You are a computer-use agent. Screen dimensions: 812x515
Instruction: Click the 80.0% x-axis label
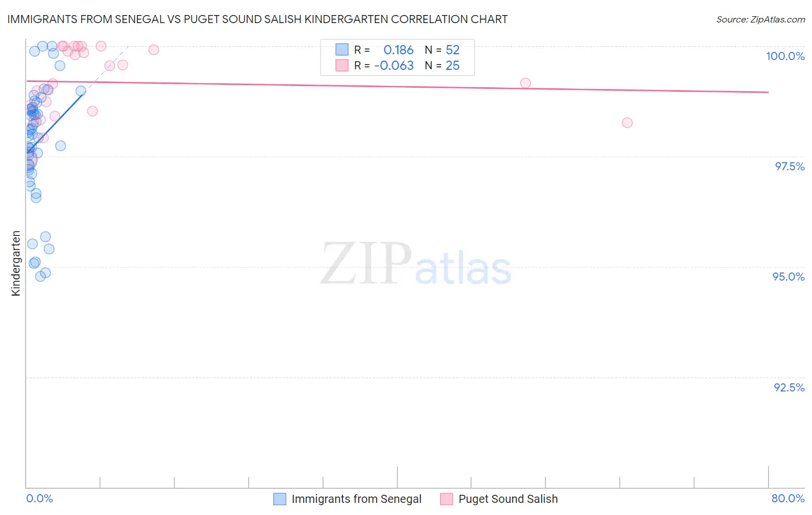click(788, 498)
